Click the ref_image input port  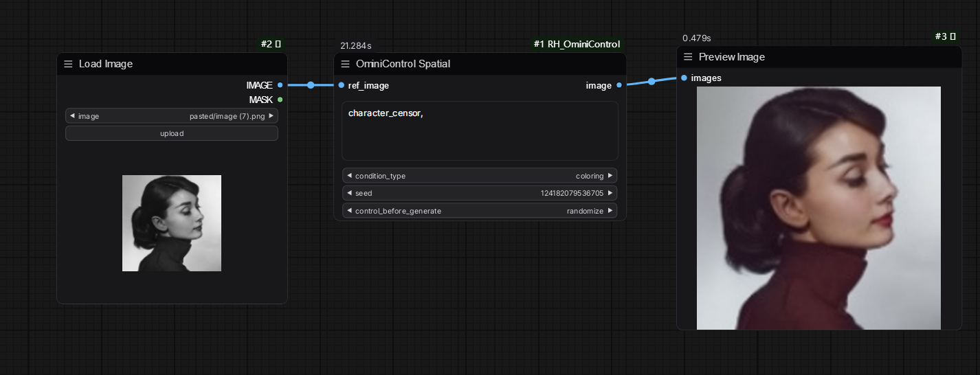tap(342, 85)
